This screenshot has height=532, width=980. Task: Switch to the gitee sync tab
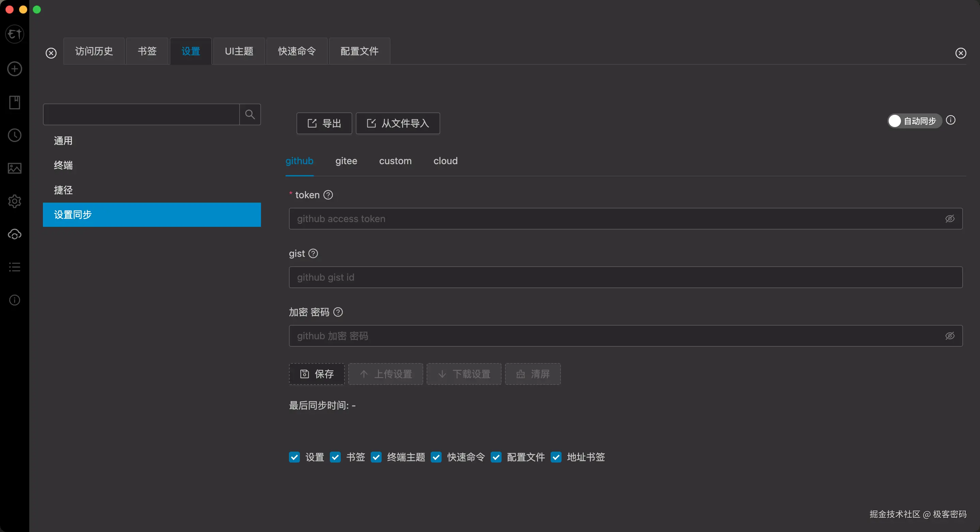pos(346,161)
